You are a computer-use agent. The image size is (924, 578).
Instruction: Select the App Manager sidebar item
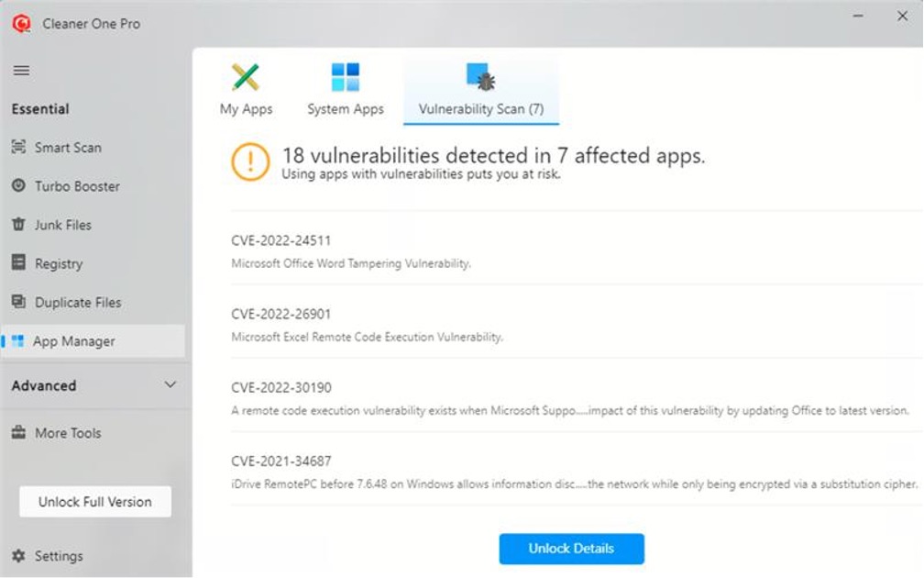point(73,341)
